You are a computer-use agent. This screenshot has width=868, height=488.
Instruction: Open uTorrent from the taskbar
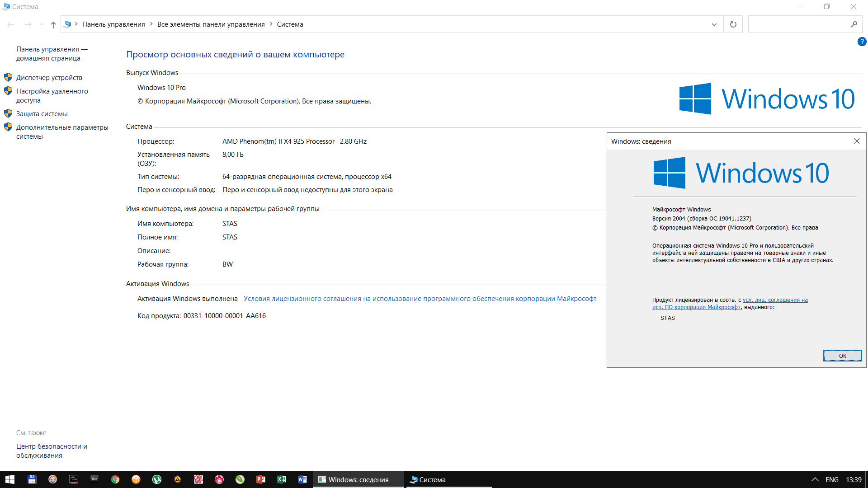coord(157,479)
